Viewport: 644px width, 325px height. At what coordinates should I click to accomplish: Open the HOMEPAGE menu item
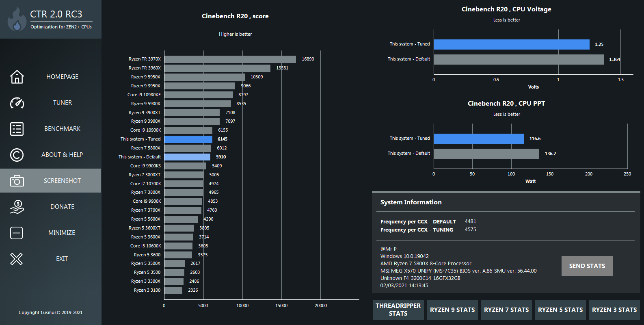pos(62,77)
